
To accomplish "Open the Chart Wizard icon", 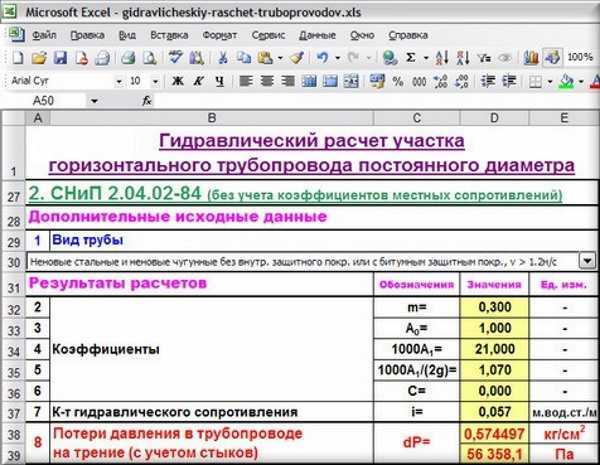I will point(531,58).
